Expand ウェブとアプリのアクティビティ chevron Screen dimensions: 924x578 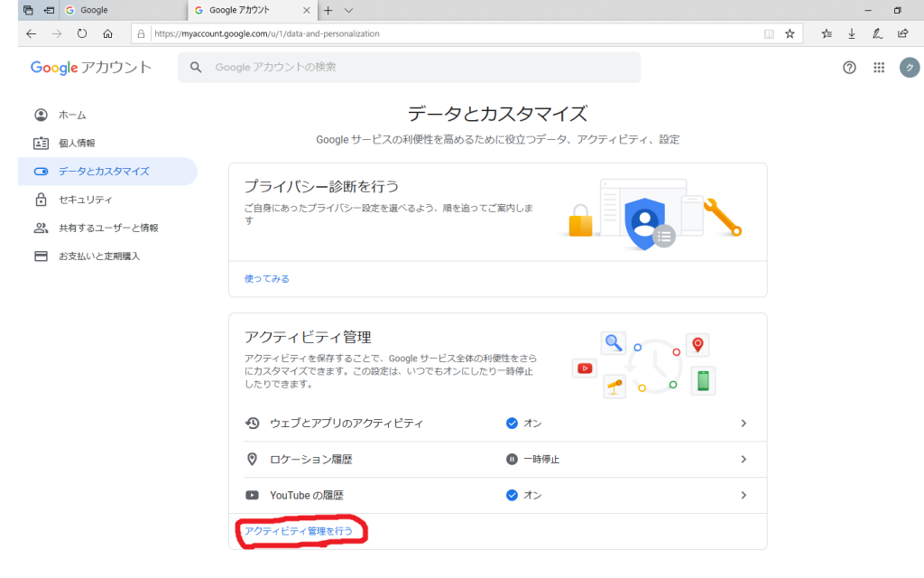[744, 424]
